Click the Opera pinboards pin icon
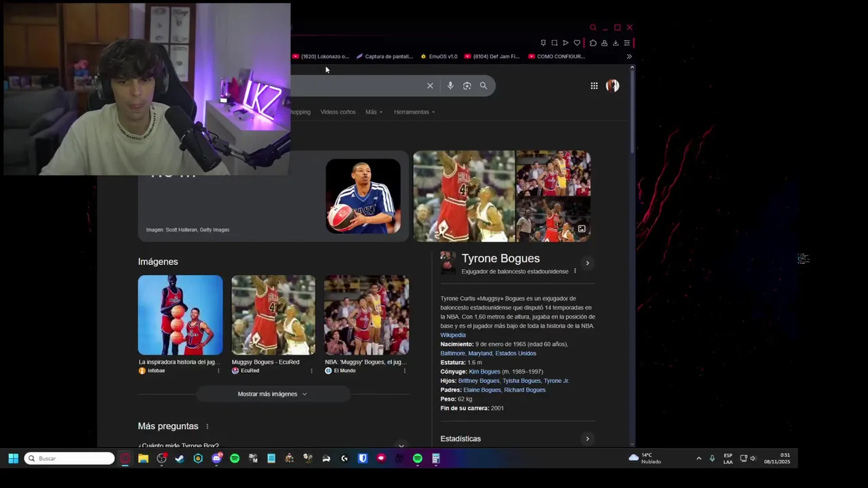 pyautogui.click(x=543, y=43)
